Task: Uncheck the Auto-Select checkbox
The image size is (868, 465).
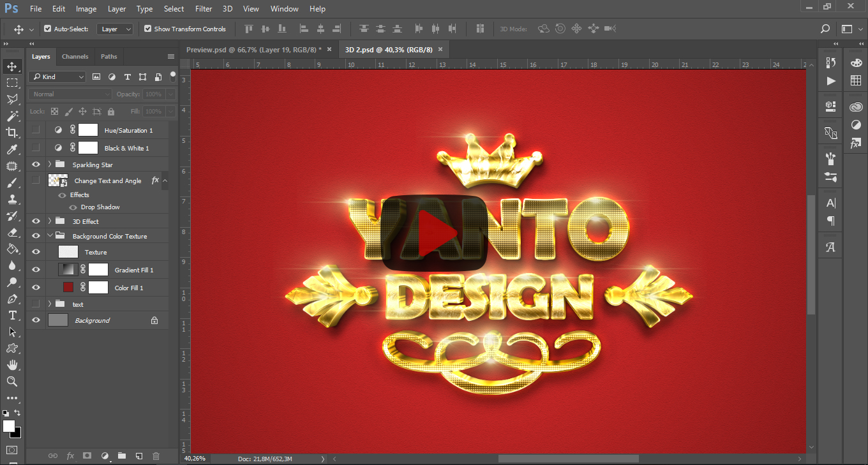Action: pos(47,29)
